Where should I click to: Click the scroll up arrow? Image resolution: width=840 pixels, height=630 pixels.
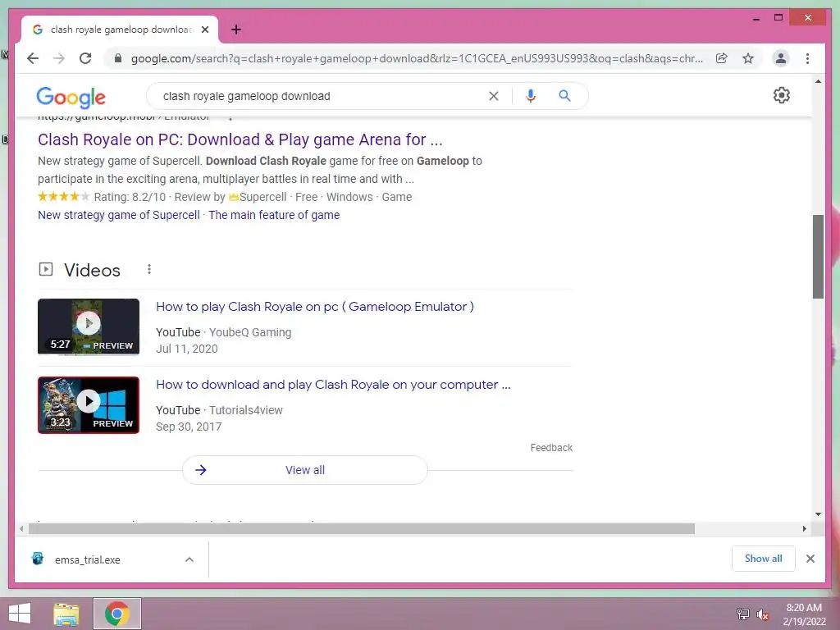pyautogui.click(x=818, y=81)
